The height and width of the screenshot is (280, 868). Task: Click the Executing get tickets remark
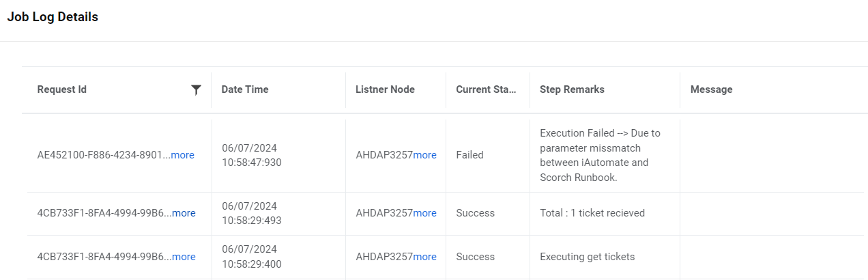[x=587, y=257]
